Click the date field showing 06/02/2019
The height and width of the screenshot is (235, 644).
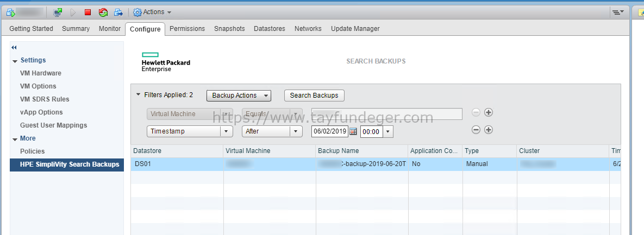[330, 132]
